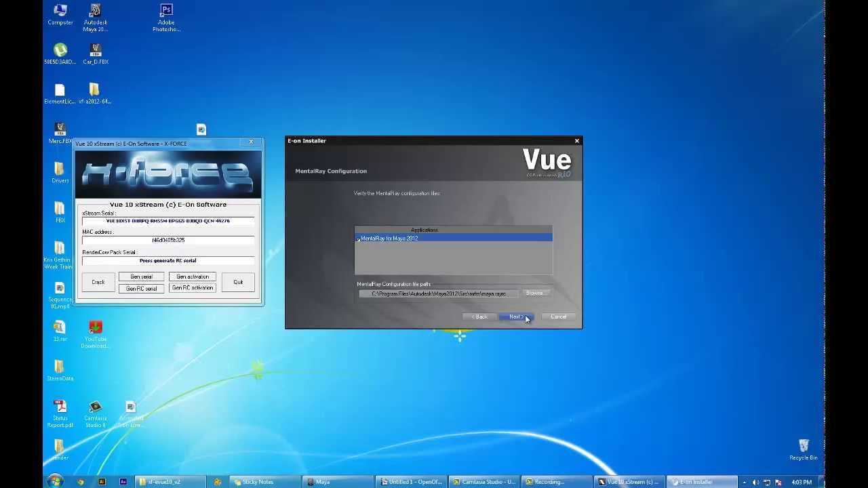868x488 pixels.
Task: Click Gen activation in X-FORCE window
Action: click(x=193, y=277)
